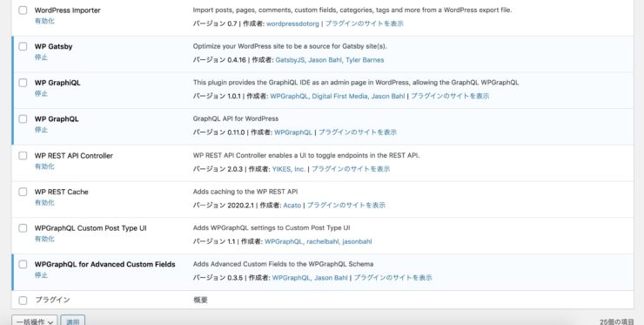Click the 適用 apply button
Image resolution: width=644 pixels, height=325 pixels.
(73, 322)
